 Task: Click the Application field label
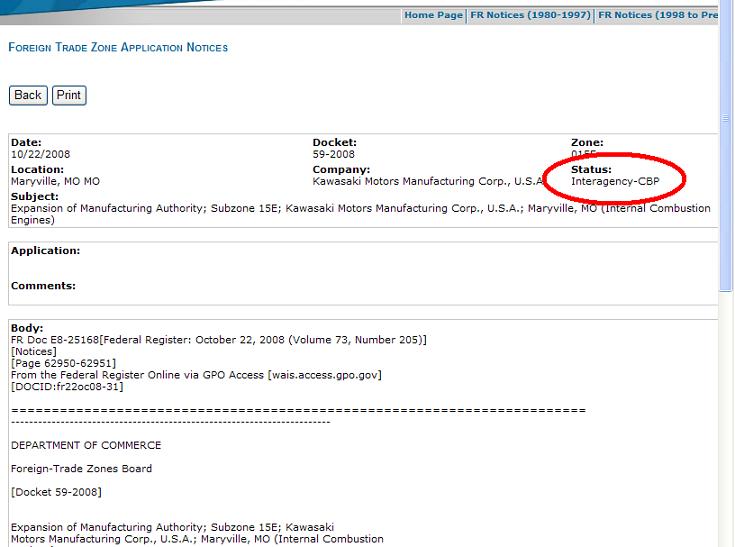[45, 250]
